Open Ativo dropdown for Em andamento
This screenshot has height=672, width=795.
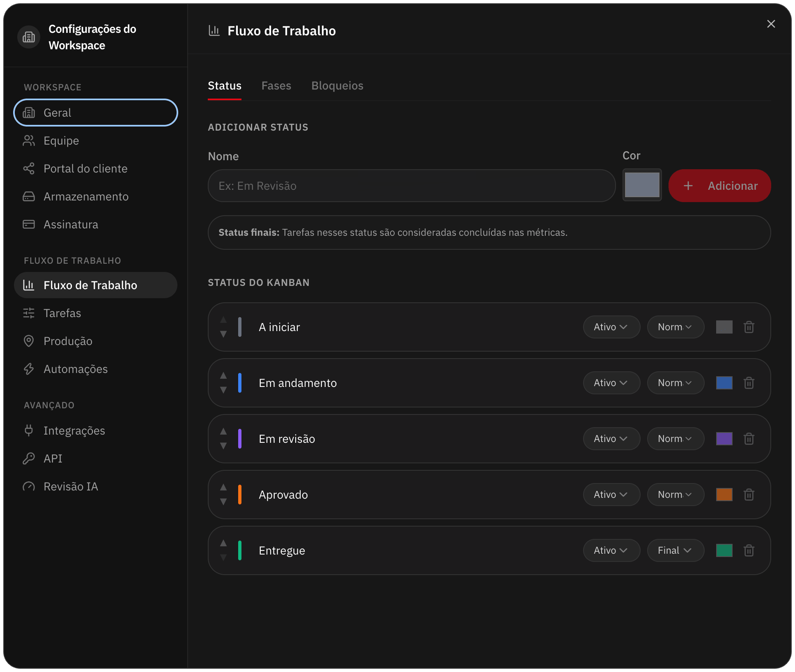point(611,383)
